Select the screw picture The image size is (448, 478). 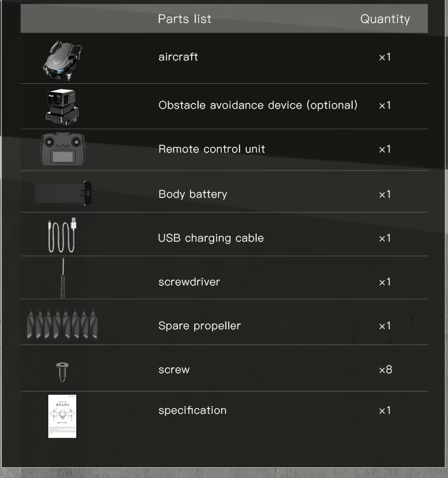pos(62,370)
